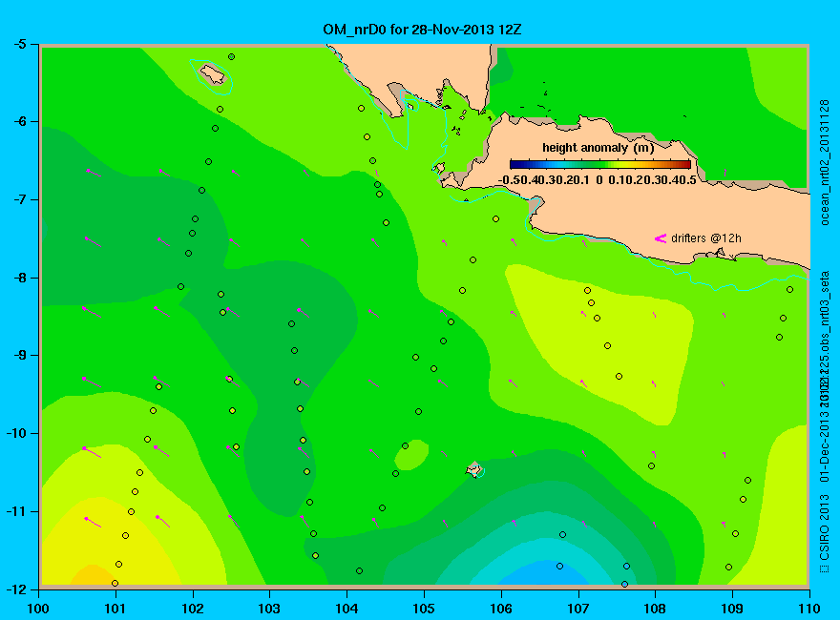
Task: Click the 109 longitude tick label
Action: tap(732, 609)
